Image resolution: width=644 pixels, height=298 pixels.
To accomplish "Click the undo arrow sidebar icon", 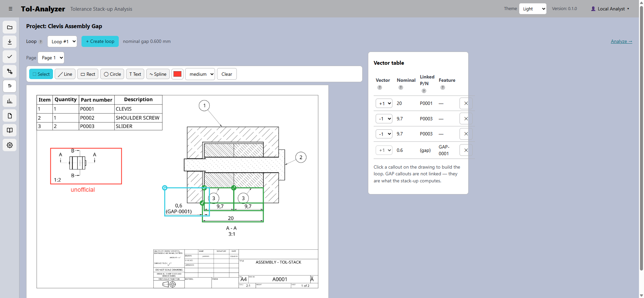I will [x=10, y=86].
